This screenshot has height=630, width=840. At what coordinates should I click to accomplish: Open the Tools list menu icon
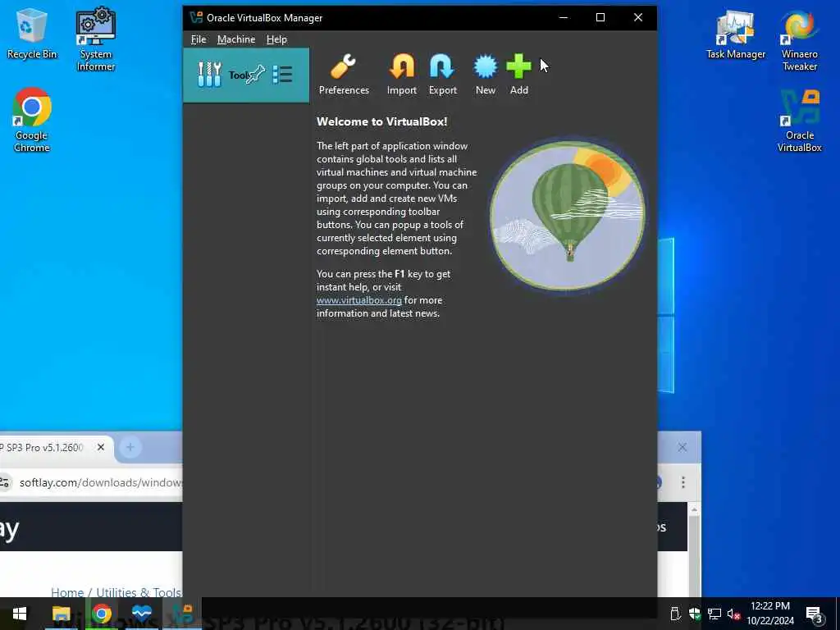282,75
